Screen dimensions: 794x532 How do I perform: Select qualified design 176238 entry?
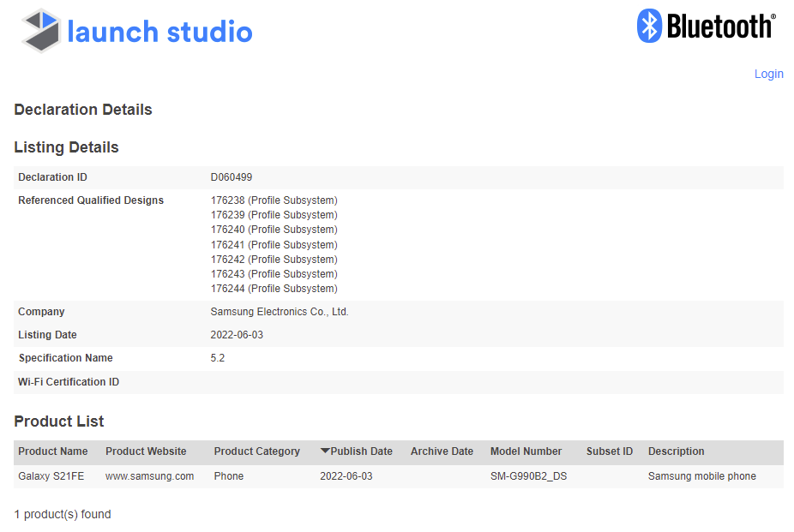coord(274,200)
